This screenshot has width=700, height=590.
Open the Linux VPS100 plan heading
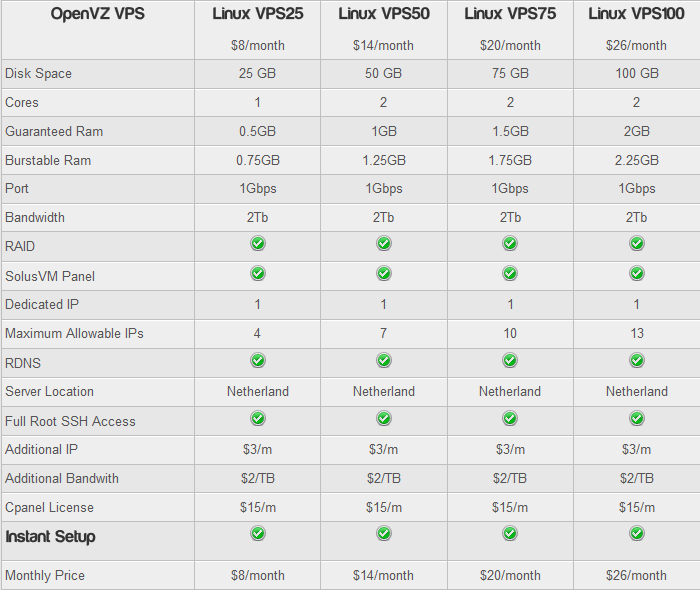636,14
